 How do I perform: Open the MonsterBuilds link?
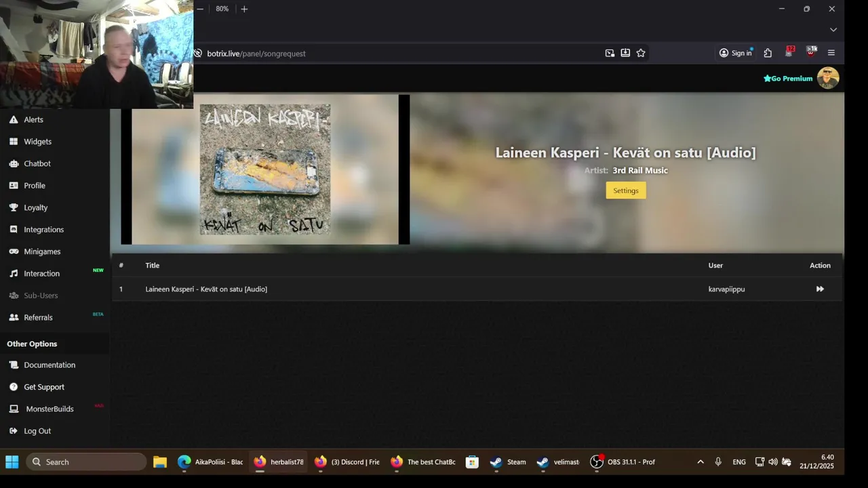click(x=50, y=409)
